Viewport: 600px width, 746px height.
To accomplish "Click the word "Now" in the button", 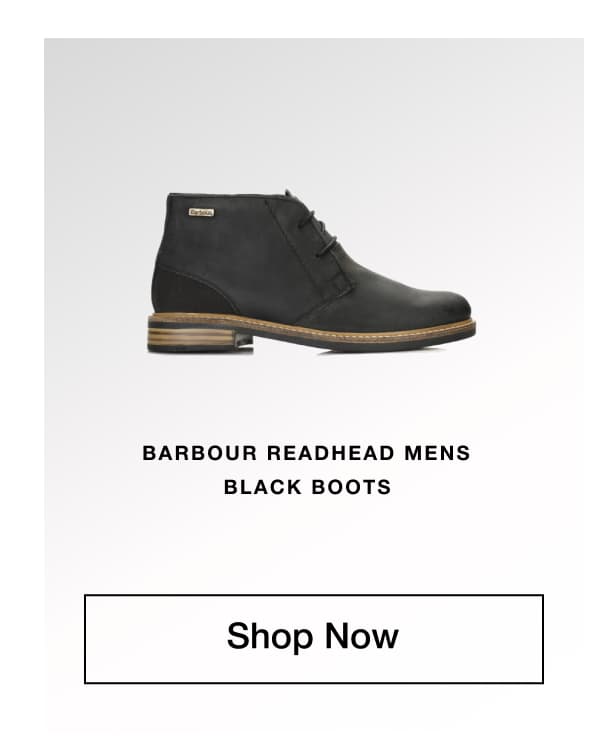I will [x=361, y=635].
